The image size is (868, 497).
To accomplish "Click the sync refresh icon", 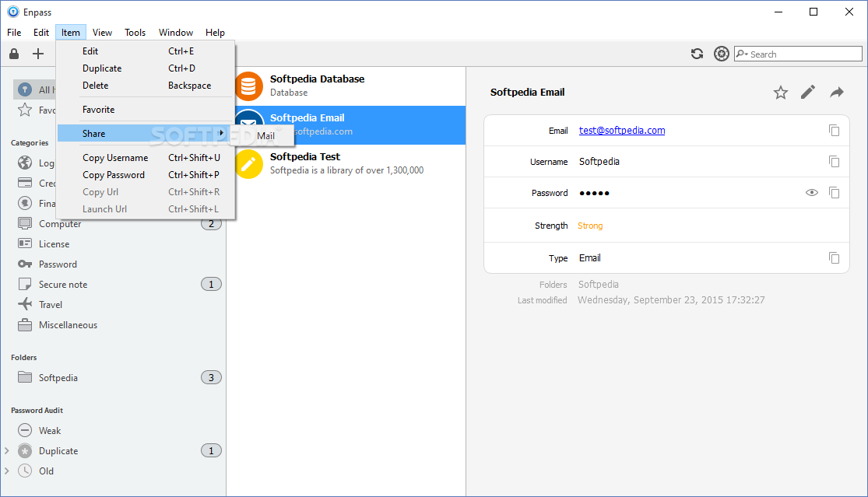I will (697, 54).
